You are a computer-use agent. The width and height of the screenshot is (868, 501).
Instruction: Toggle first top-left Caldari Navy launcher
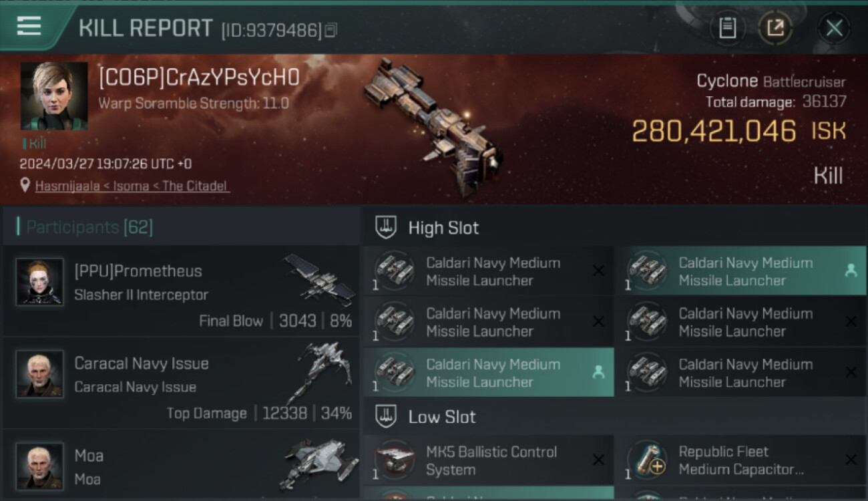pyautogui.click(x=489, y=271)
